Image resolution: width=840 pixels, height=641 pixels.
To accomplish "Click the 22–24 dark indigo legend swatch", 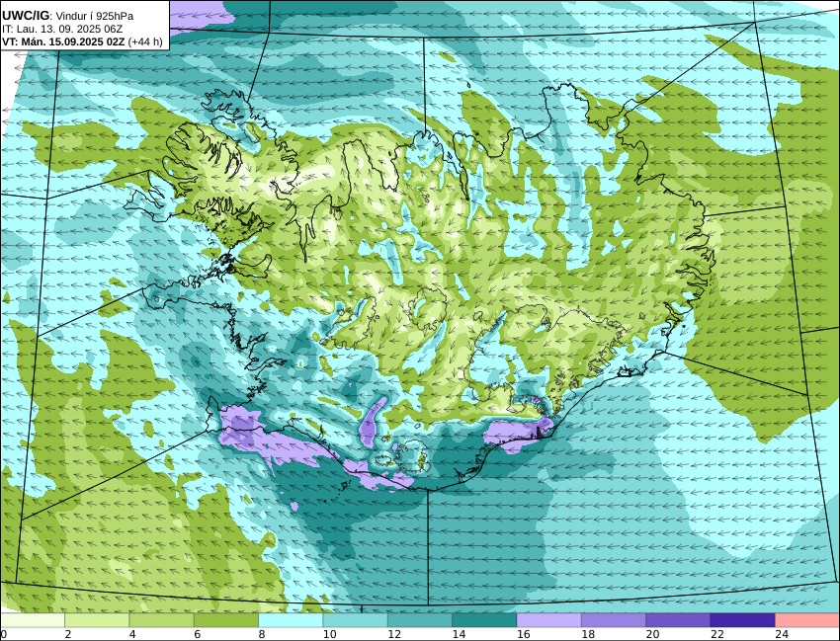I will coord(742,620).
